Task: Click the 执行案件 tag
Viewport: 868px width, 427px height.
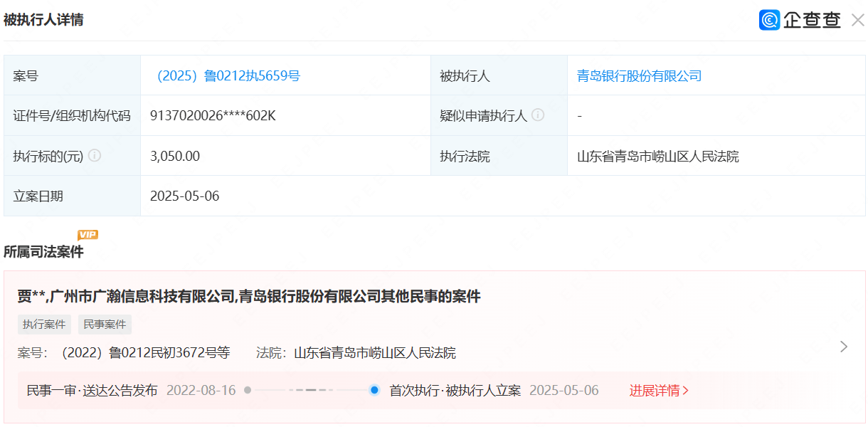Action: click(44, 325)
